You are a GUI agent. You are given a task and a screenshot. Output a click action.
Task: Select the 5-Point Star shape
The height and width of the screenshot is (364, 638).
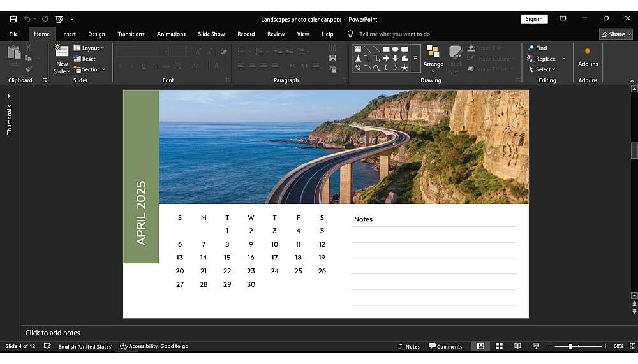[404, 68]
